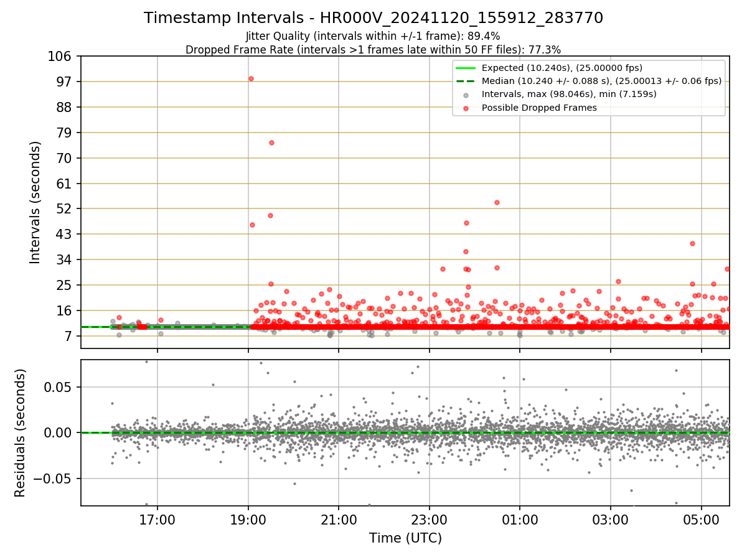Click the dashed green line sample in legend
This screenshot has height=560, width=747.
466,81
